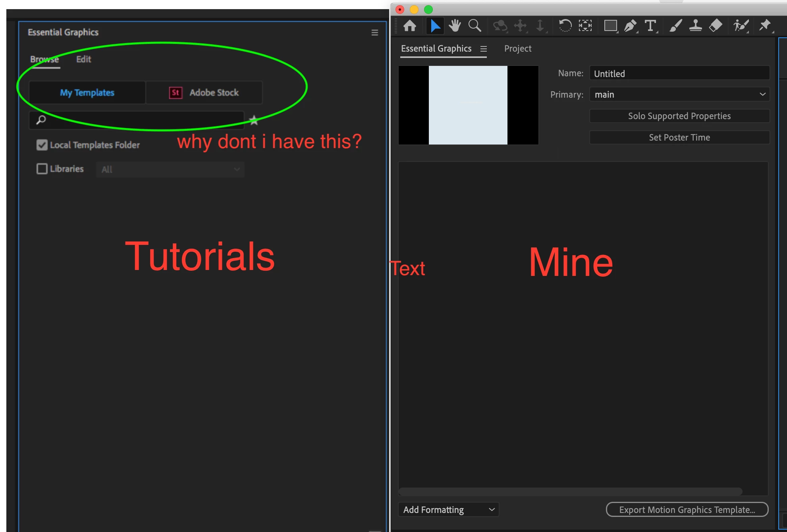Toggle the Local Templates Folder checkbox
The width and height of the screenshot is (787, 532).
pyautogui.click(x=42, y=145)
